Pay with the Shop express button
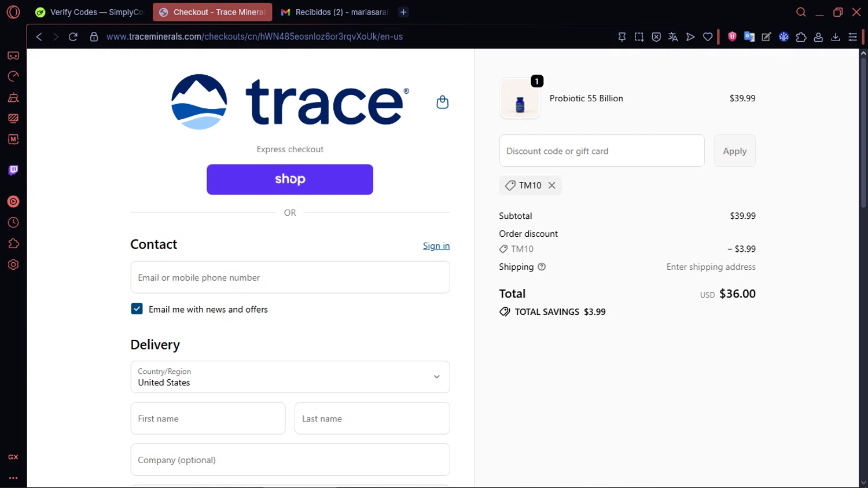This screenshot has height=488, width=868. tap(290, 179)
